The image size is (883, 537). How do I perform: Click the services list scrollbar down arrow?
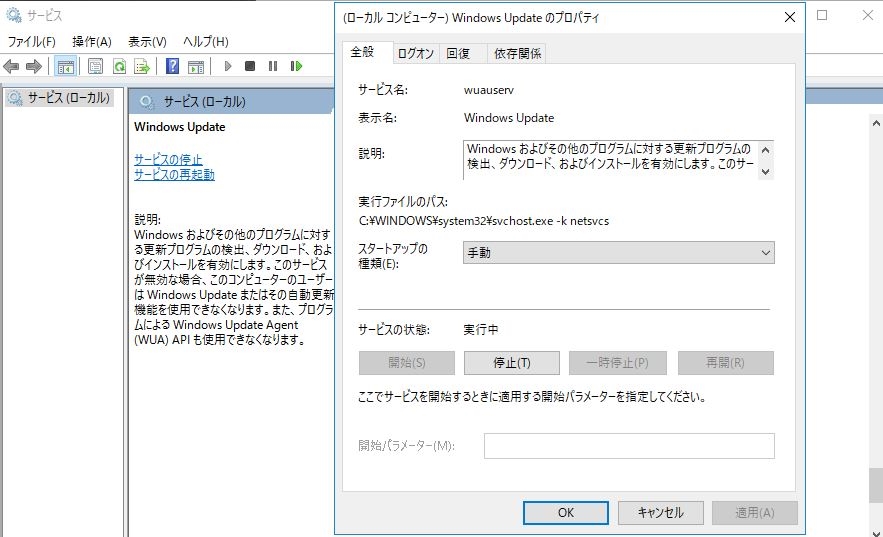tap(876, 532)
